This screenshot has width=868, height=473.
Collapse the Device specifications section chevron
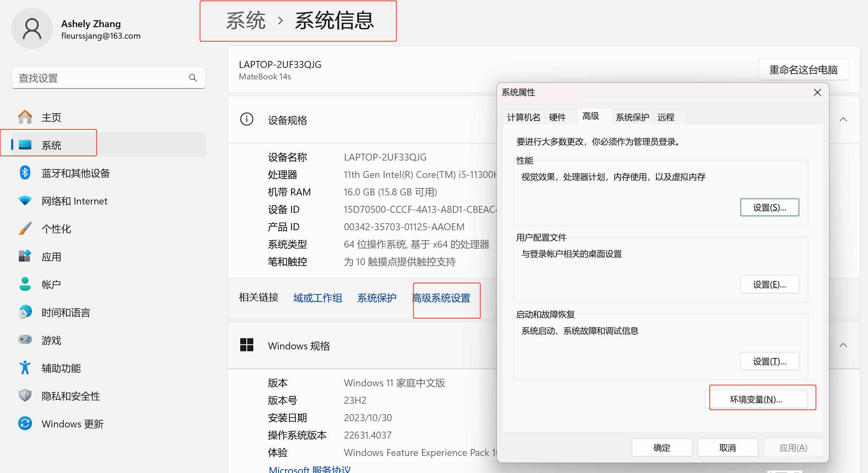(x=843, y=120)
